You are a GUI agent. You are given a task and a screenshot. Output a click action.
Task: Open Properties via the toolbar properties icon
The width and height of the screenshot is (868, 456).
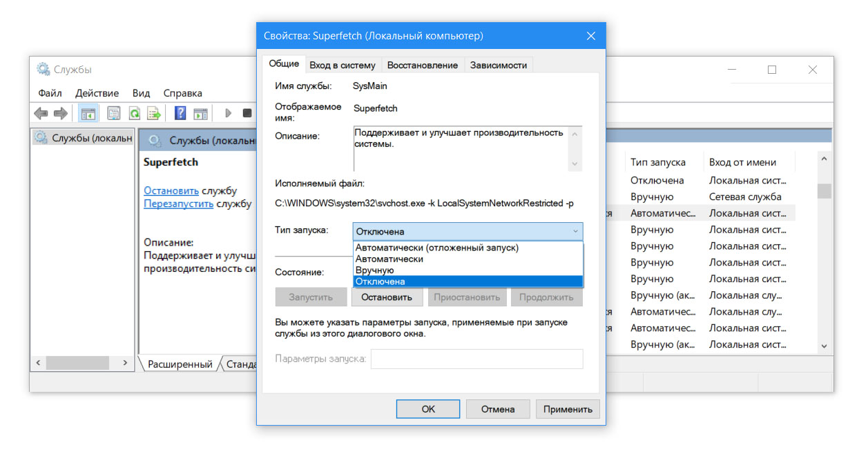[x=114, y=113]
